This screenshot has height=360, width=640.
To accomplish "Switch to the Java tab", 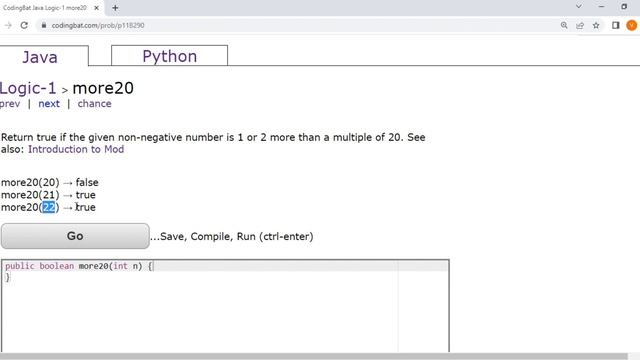I will click(40, 56).
